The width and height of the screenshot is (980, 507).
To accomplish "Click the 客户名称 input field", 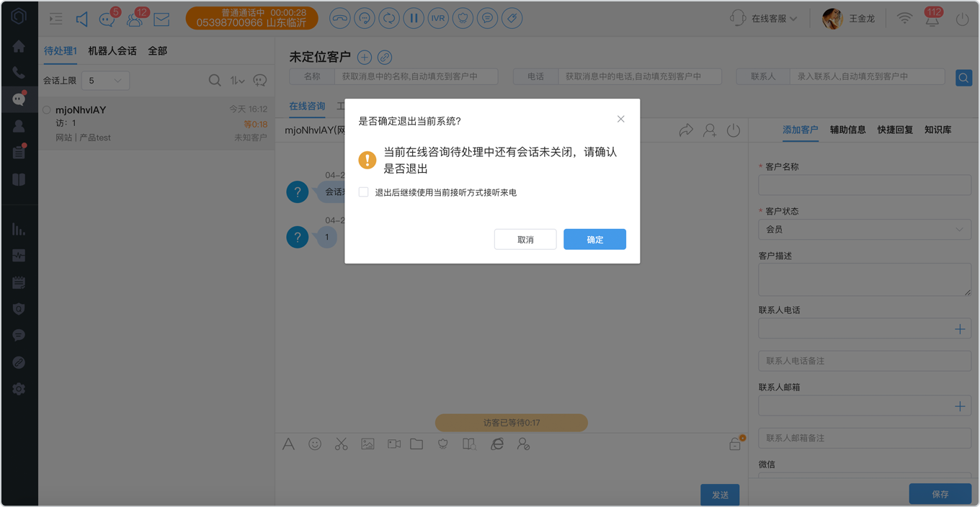I will point(865,184).
